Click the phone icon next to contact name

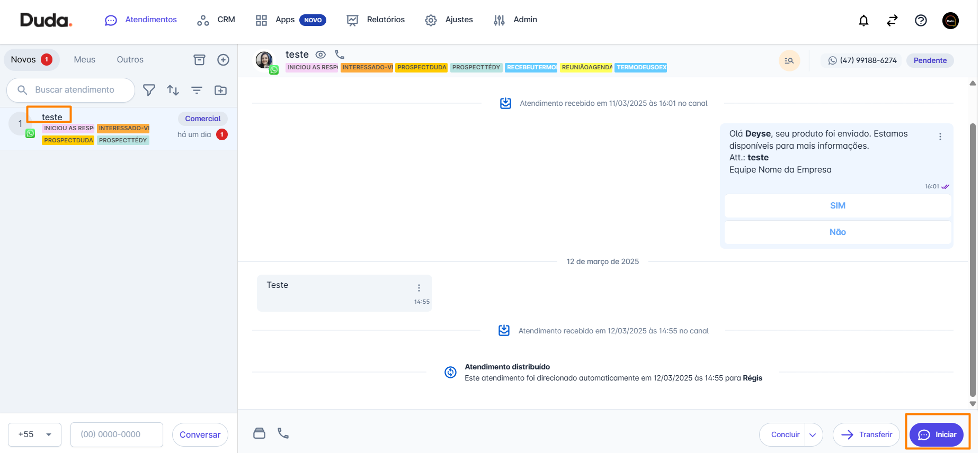click(x=340, y=55)
